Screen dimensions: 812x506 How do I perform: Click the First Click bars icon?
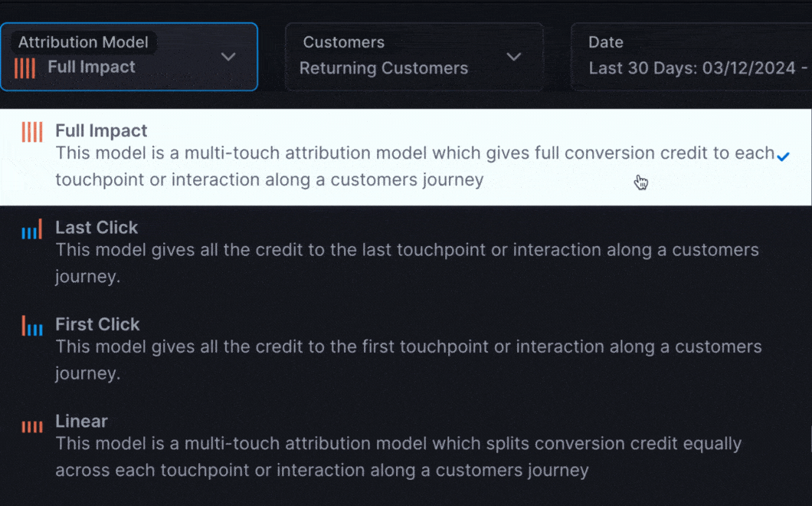[x=32, y=326]
